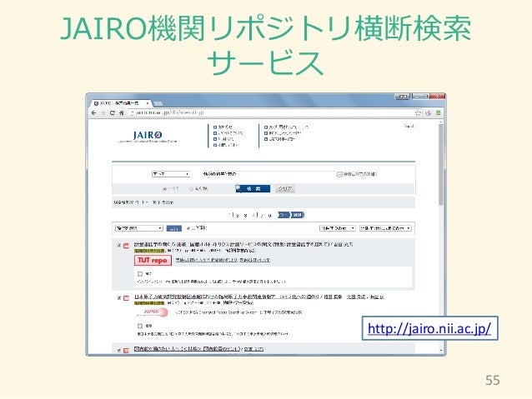The height and width of the screenshot is (399, 532).
Task: Open the third search result title link
Action: (x=198, y=349)
